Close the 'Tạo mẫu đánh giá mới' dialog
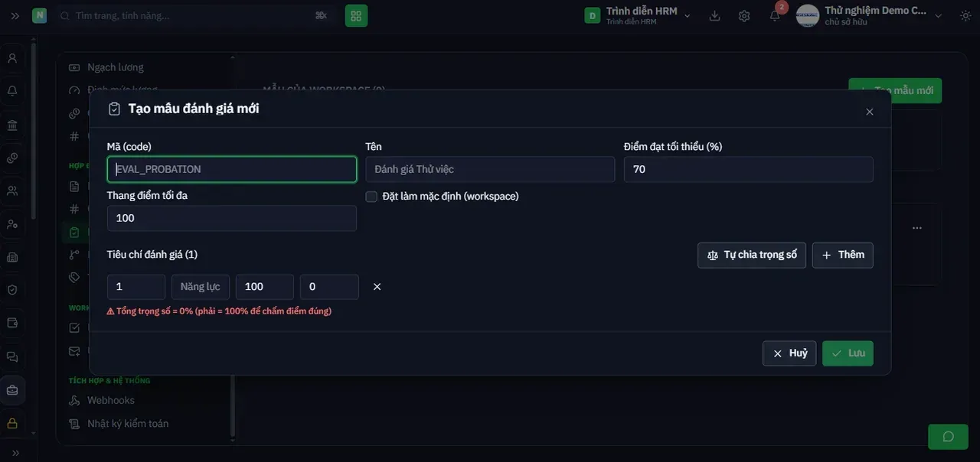This screenshot has width=980, height=462. [870, 112]
